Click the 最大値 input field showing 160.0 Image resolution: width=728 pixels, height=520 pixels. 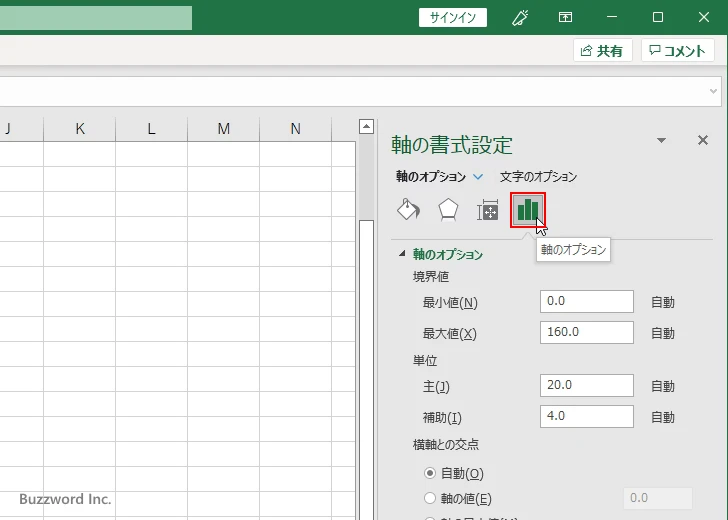(587, 332)
